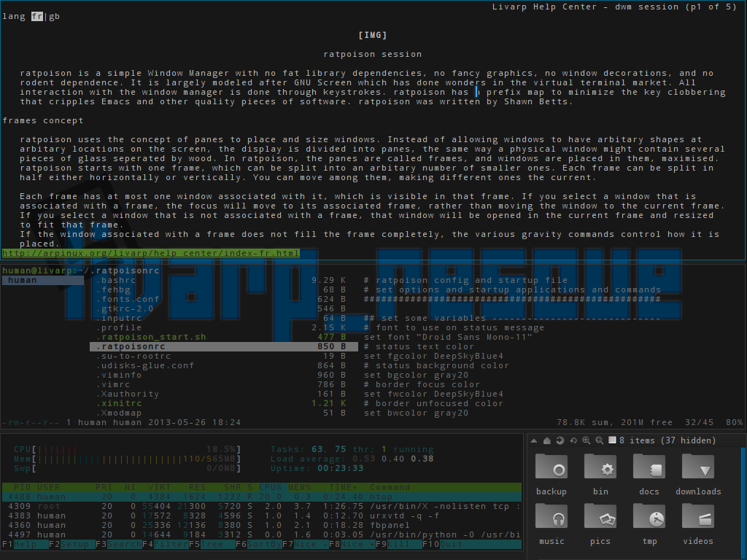Select '.vimrc' in ranger file list

pos(224,385)
